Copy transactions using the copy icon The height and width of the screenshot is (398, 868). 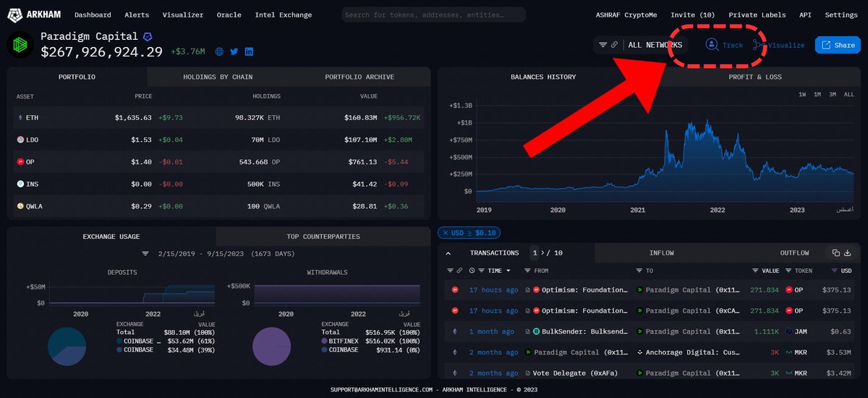click(x=835, y=253)
